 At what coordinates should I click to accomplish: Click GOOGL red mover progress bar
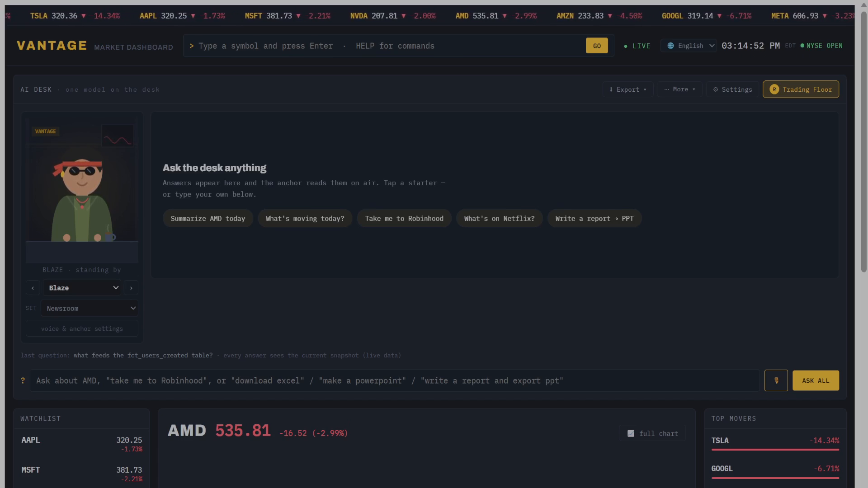pos(775,478)
